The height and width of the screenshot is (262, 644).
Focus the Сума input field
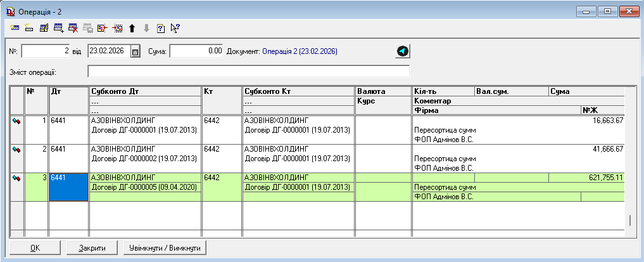196,51
